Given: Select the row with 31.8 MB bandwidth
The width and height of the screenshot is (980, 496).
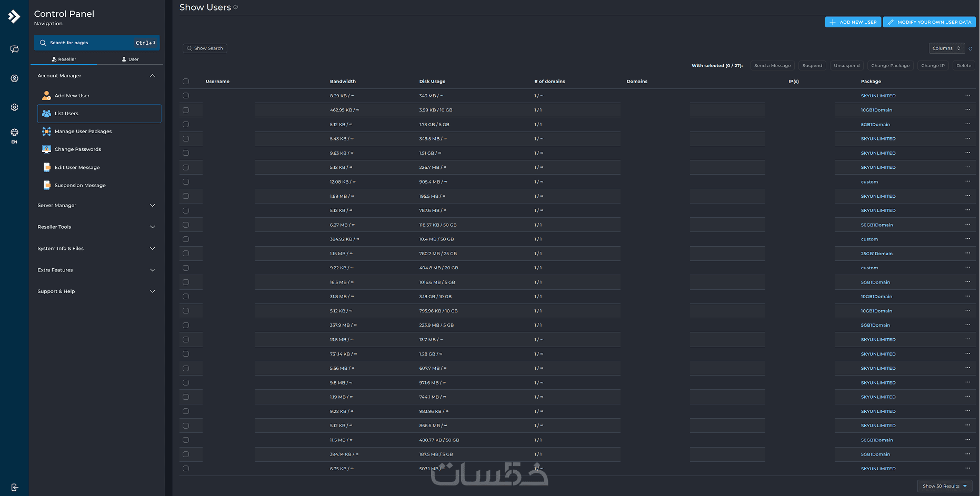Looking at the screenshot, I should [186, 297].
